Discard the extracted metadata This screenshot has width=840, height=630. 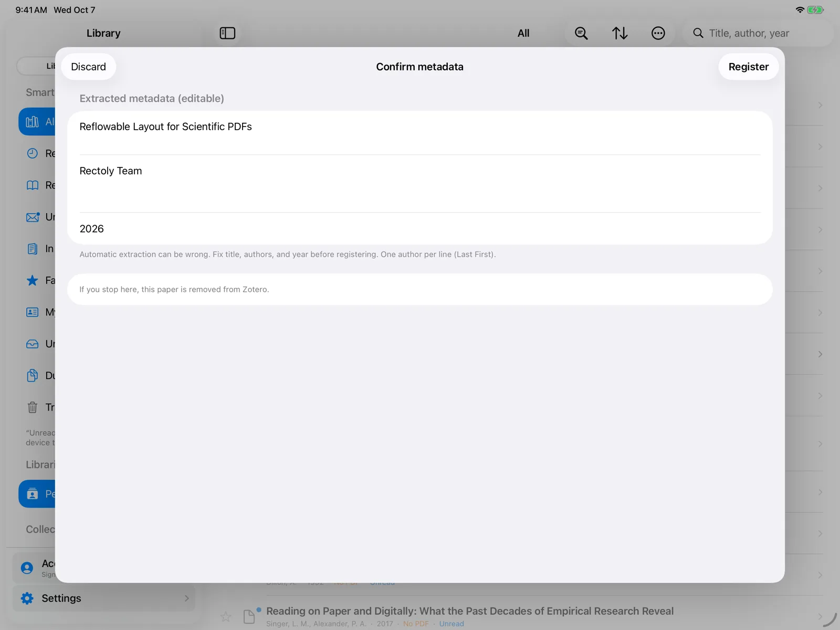pos(88,67)
